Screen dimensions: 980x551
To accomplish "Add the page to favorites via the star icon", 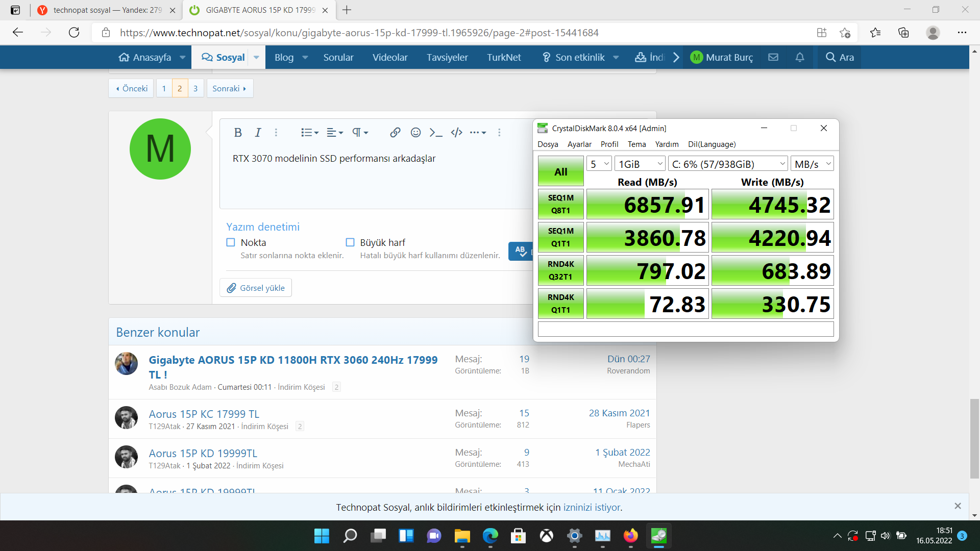I will point(845,33).
